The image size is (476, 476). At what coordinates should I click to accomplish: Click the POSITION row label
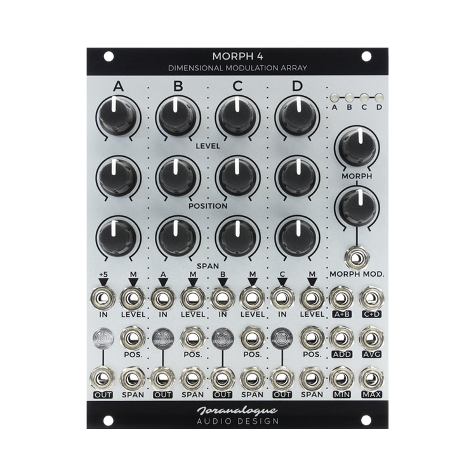[x=208, y=206]
